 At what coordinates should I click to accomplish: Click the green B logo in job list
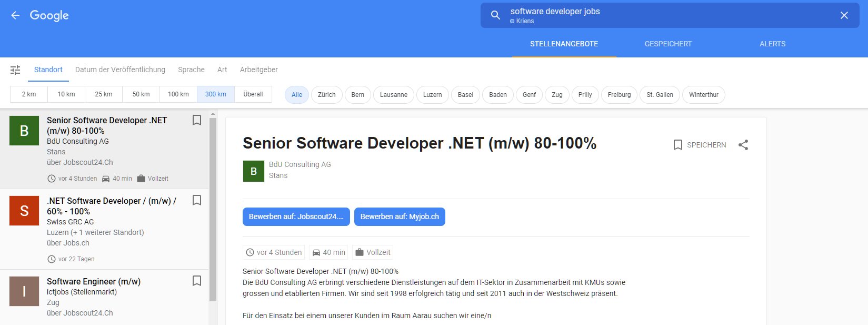[x=24, y=131]
